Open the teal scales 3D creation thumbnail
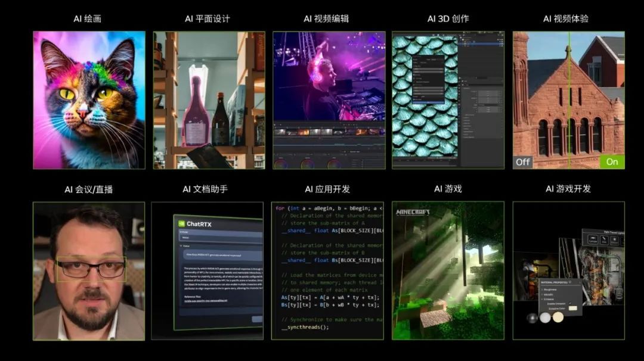 (x=448, y=99)
